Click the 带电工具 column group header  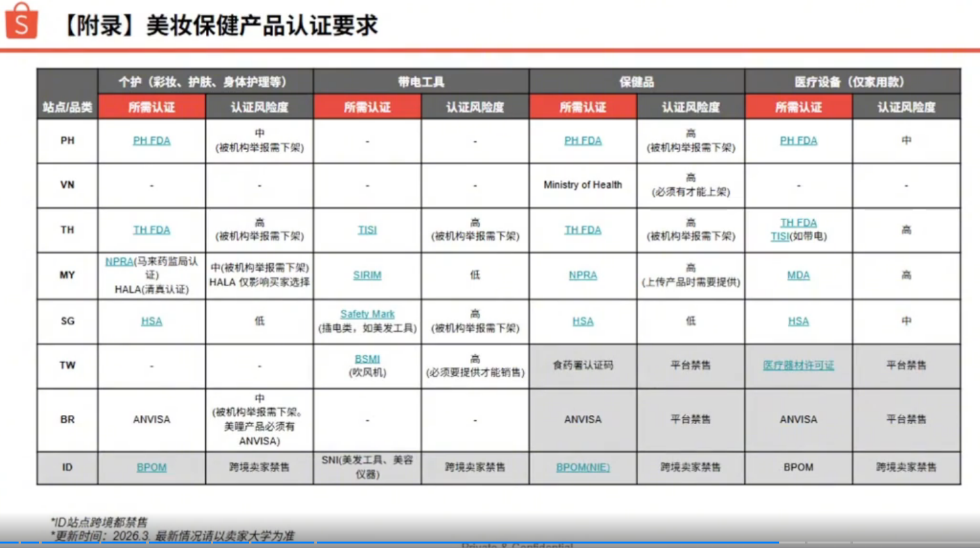coord(421,81)
